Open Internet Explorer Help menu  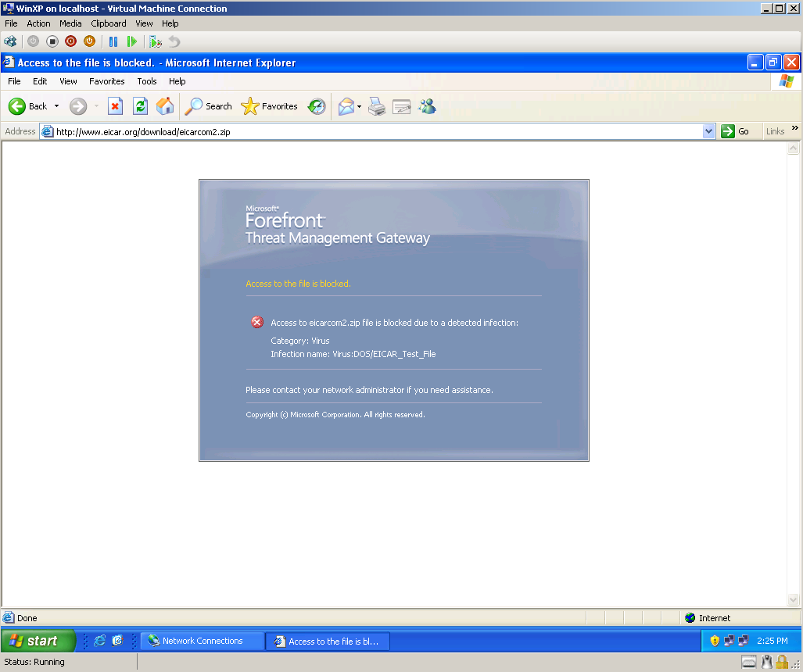coord(177,81)
